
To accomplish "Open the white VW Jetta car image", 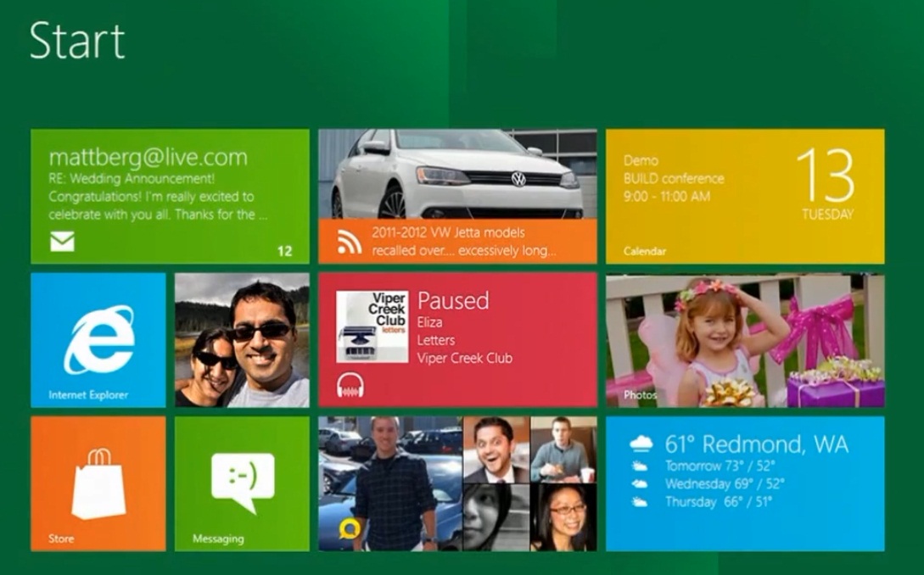I will pos(457,174).
